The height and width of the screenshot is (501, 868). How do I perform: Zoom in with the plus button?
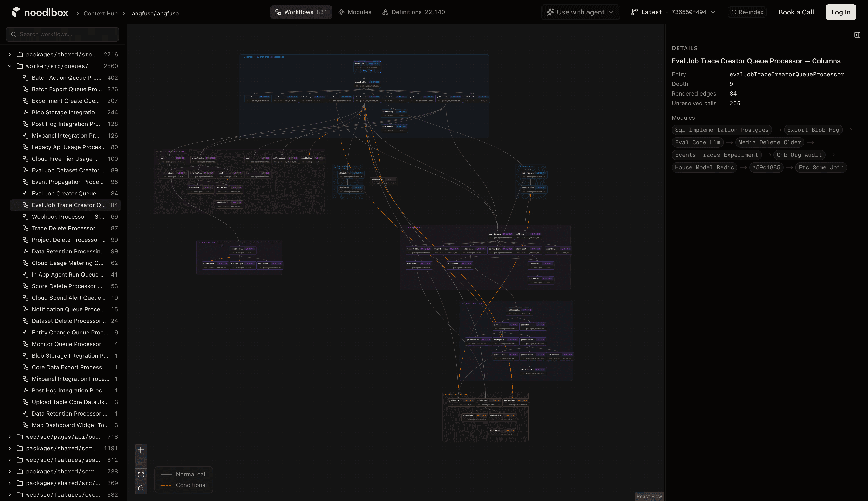[141, 450]
